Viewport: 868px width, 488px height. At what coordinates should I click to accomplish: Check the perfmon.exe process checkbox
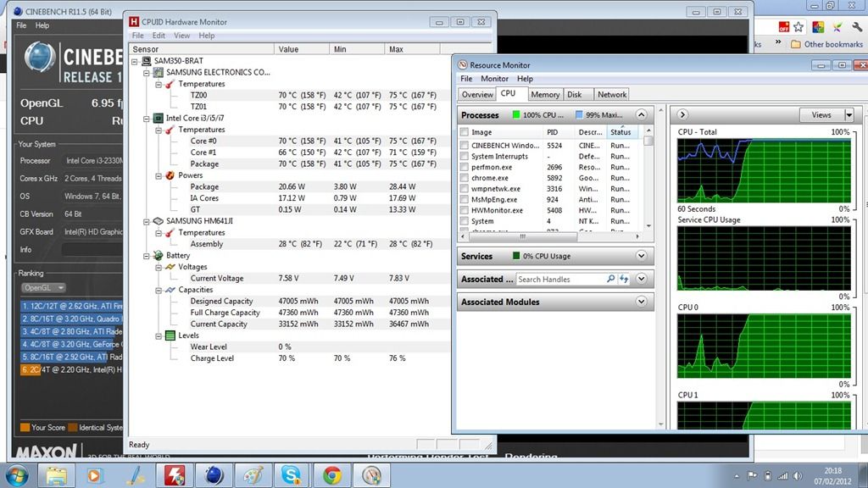(x=465, y=167)
